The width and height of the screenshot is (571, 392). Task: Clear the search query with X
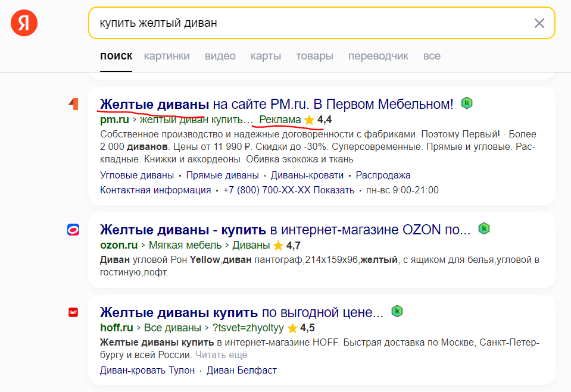point(539,23)
